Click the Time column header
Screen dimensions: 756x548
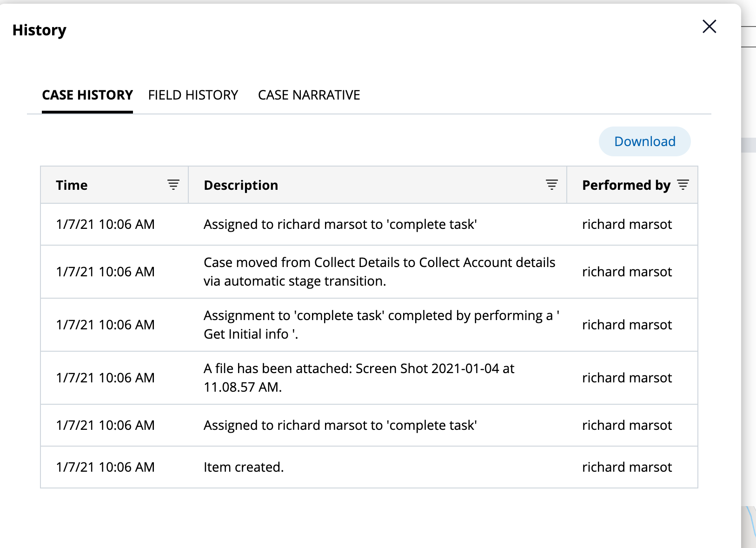(72, 185)
